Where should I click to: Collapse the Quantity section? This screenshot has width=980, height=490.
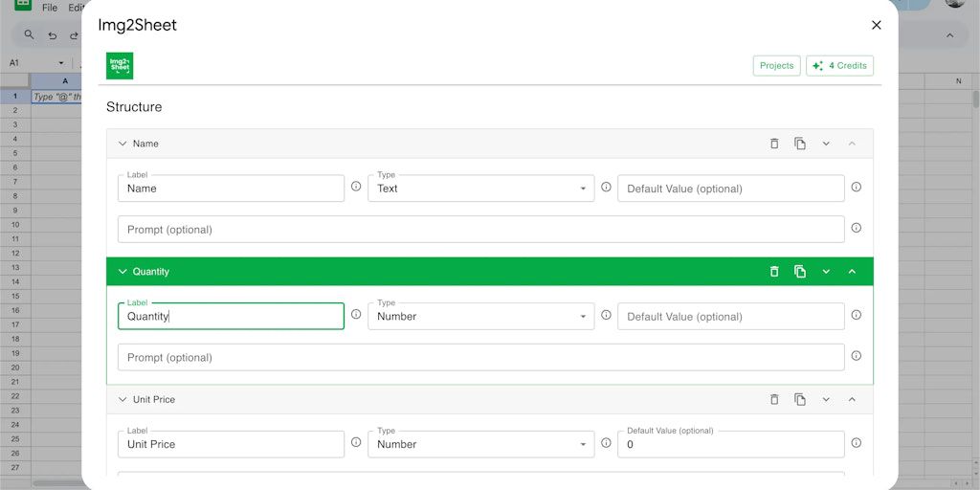(122, 272)
